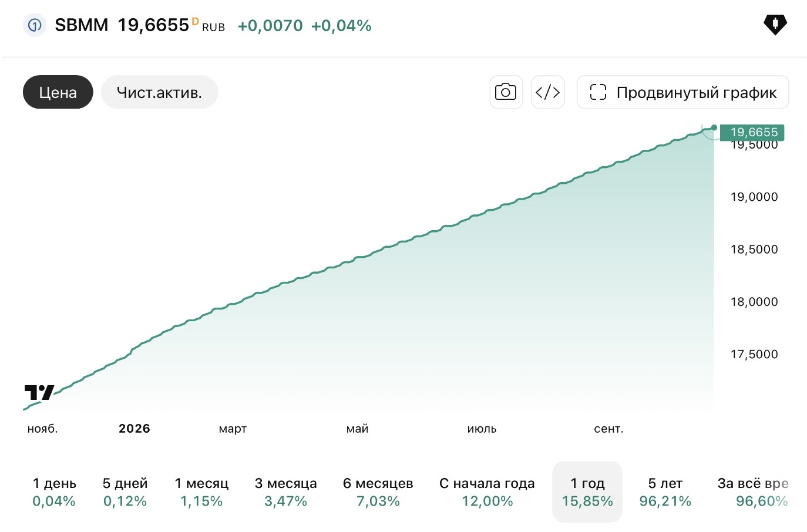Click the март date axis label
Image resolution: width=807 pixels, height=532 pixels.
[233, 429]
